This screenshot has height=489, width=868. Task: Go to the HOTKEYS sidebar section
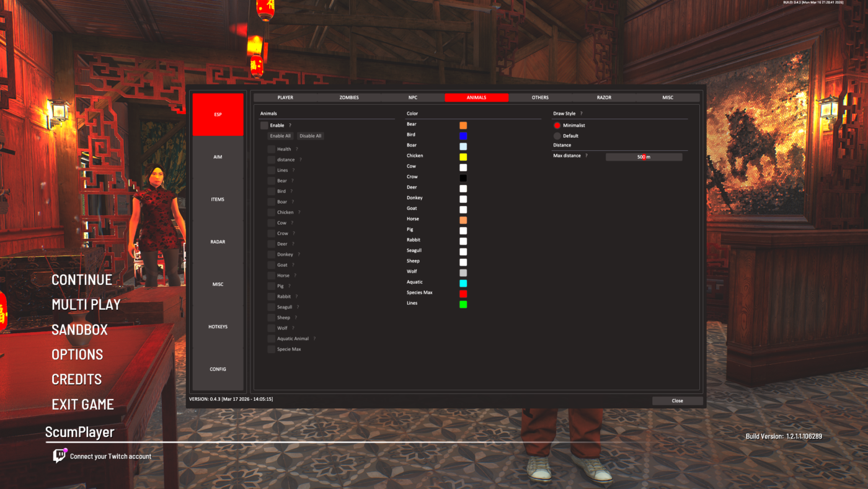pos(218,326)
